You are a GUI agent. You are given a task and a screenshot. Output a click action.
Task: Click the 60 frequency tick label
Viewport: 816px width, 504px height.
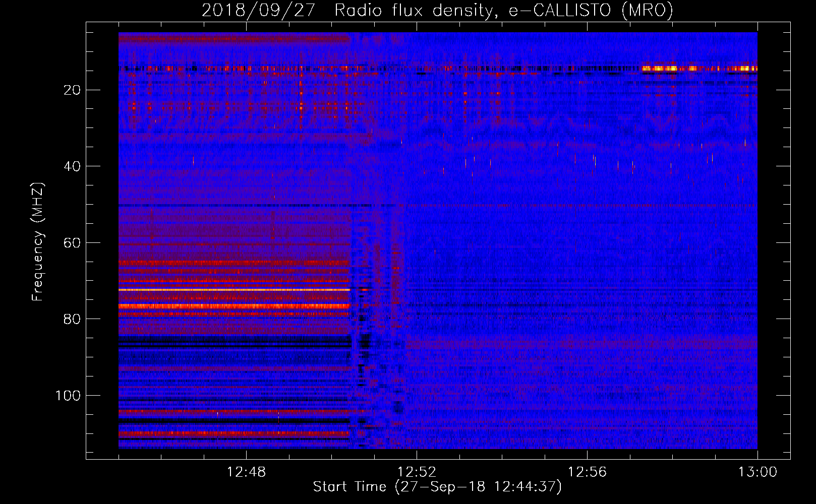pos(73,243)
